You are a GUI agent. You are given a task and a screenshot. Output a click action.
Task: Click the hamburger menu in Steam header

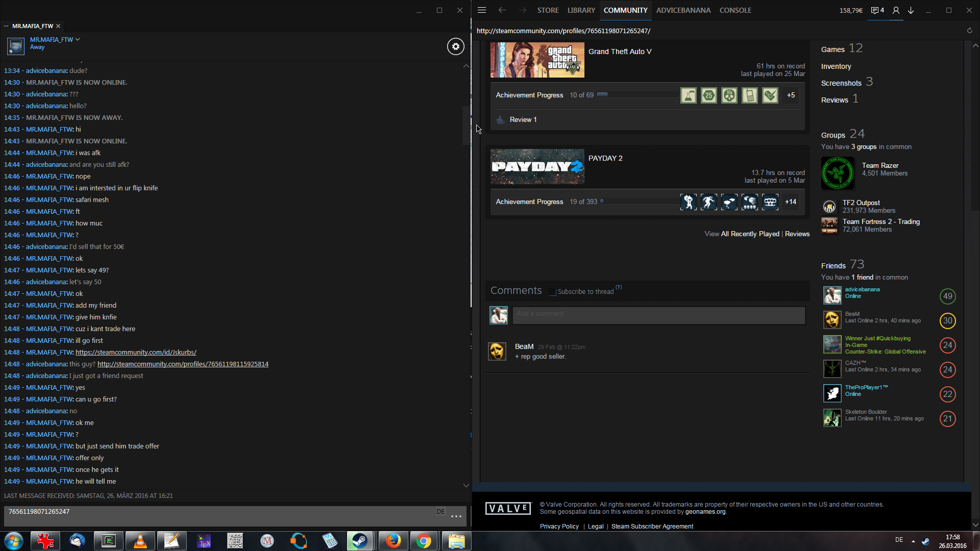tap(481, 10)
